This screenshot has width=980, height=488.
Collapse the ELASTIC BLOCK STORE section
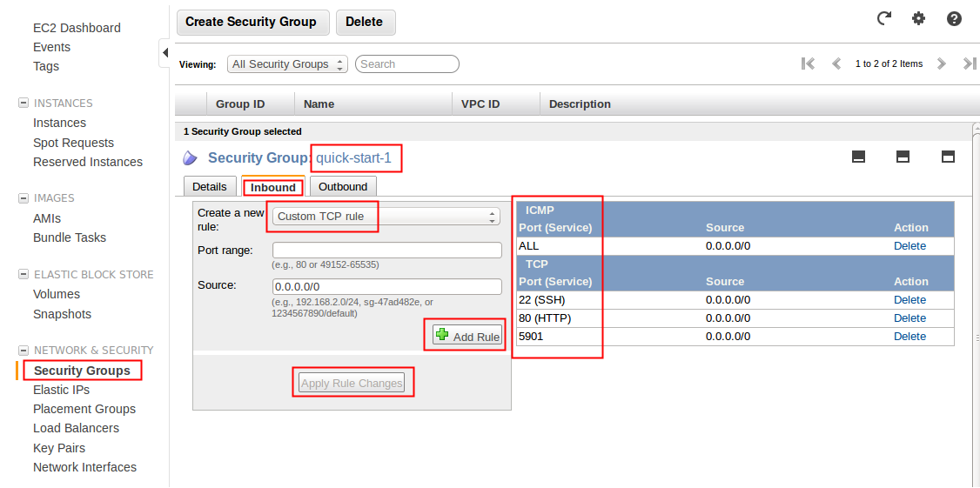click(x=23, y=275)
